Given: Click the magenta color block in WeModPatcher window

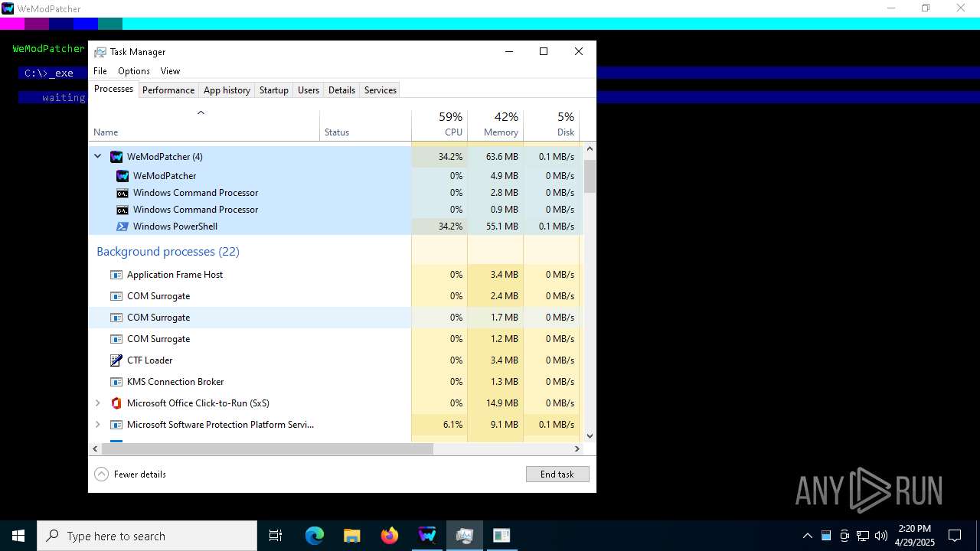Looking at the screenshot, I should (x=12, y=24).
